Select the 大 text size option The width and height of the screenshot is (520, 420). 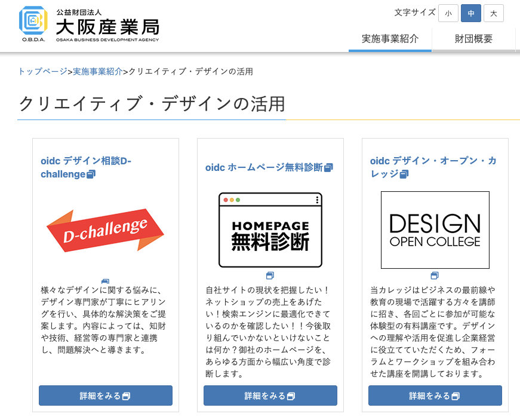pyautogui.click(x=494, y=13)
